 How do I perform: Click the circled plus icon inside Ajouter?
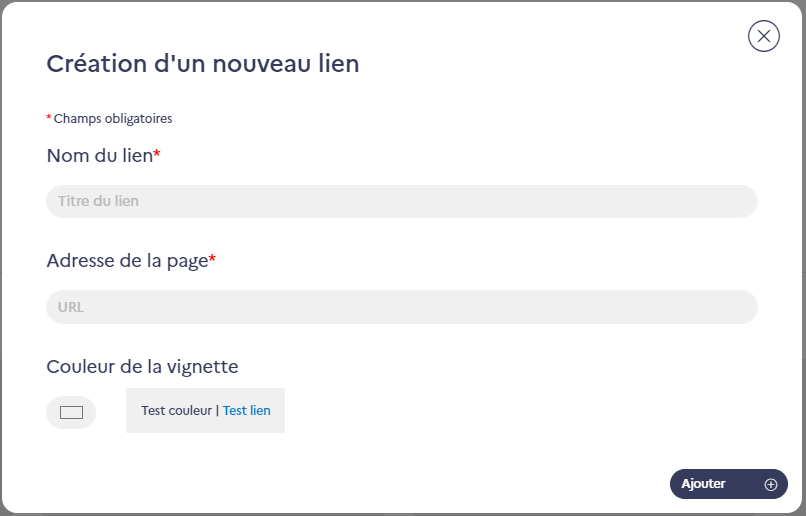[x=771, y=484]
